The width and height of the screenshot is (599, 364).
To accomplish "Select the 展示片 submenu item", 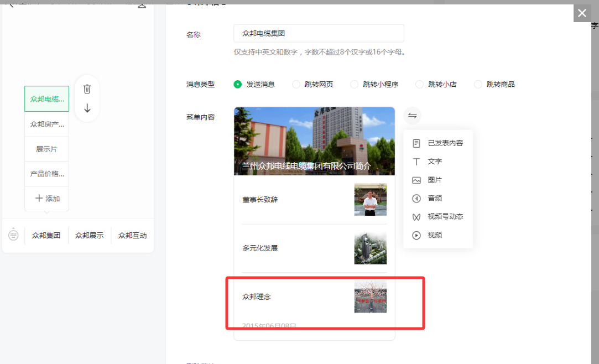I will [x=46, y=149].
